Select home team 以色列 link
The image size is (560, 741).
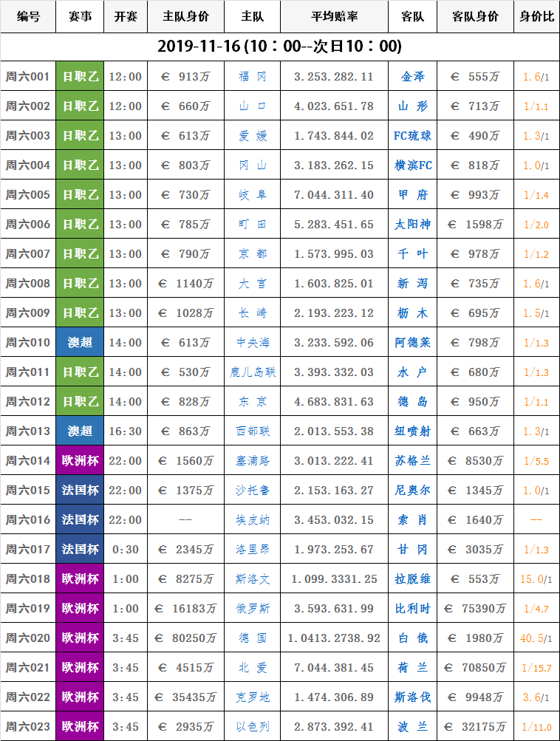pyautogui.click(x=253, y=727)
